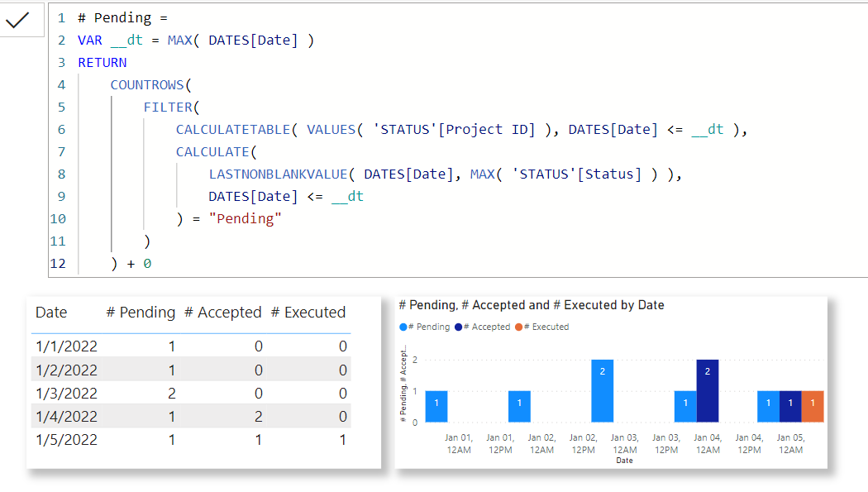The width and height of the screenshot is (868, 492).
Task: Select the orange Executed bar on Jan 05
Action: point(813,406)
